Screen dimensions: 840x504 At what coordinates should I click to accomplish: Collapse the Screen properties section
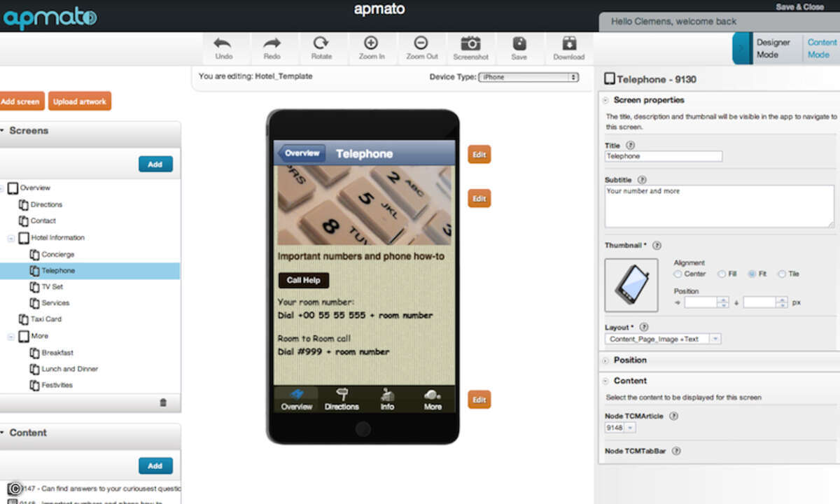tap(605, 100)
